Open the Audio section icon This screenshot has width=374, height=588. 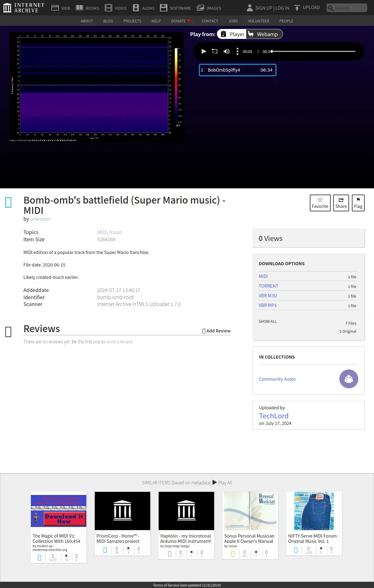click(x=136, y=8)
